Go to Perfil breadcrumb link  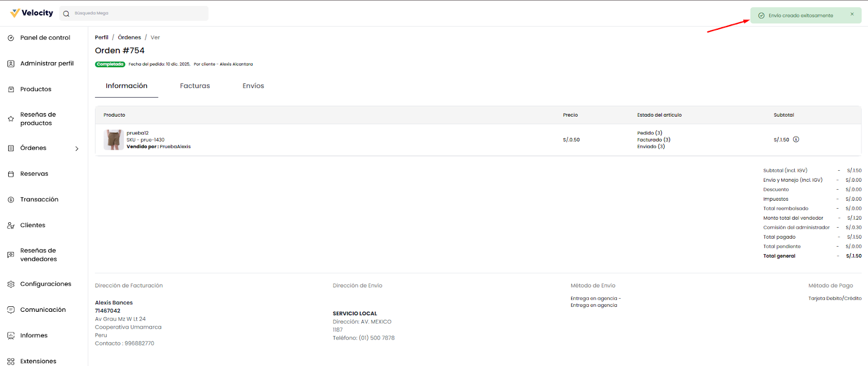(101, 37)
